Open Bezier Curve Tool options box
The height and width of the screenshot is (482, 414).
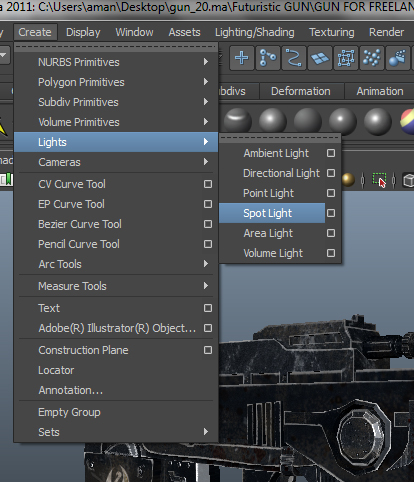(208, 224)
